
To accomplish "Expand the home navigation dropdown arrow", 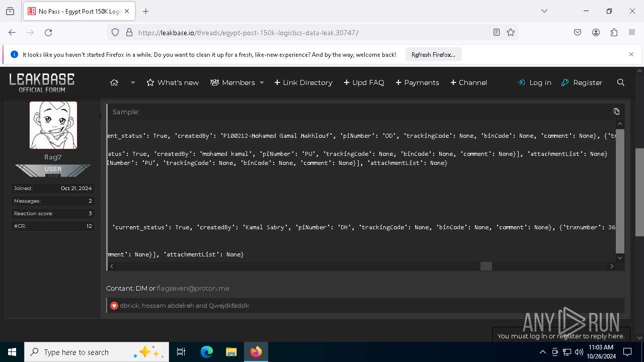I will [x=133, y=82].
